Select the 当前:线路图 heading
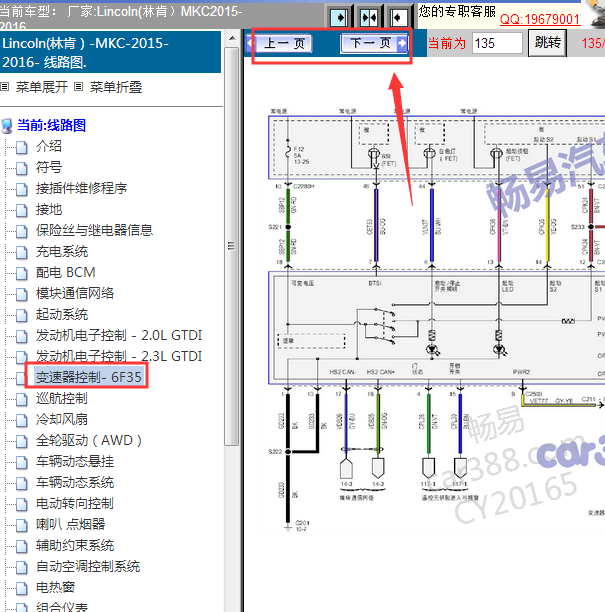Viewport: 605px width, 612px height. 51,125
